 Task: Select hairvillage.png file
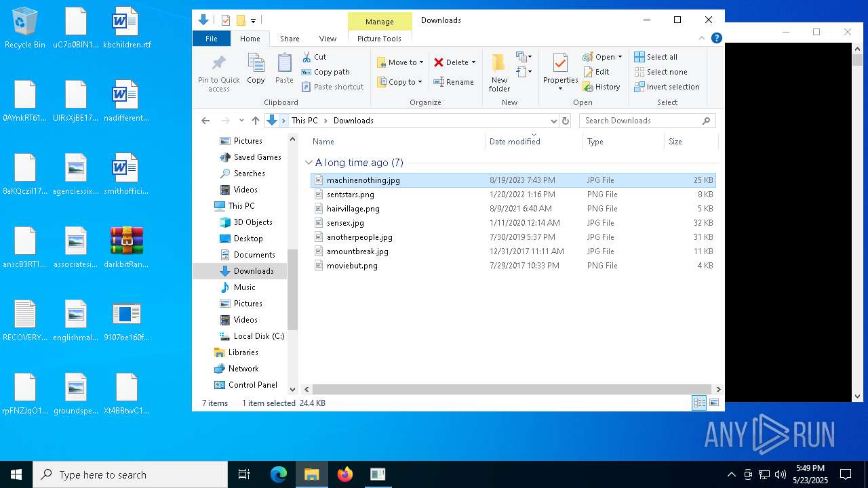click(513, 209)
